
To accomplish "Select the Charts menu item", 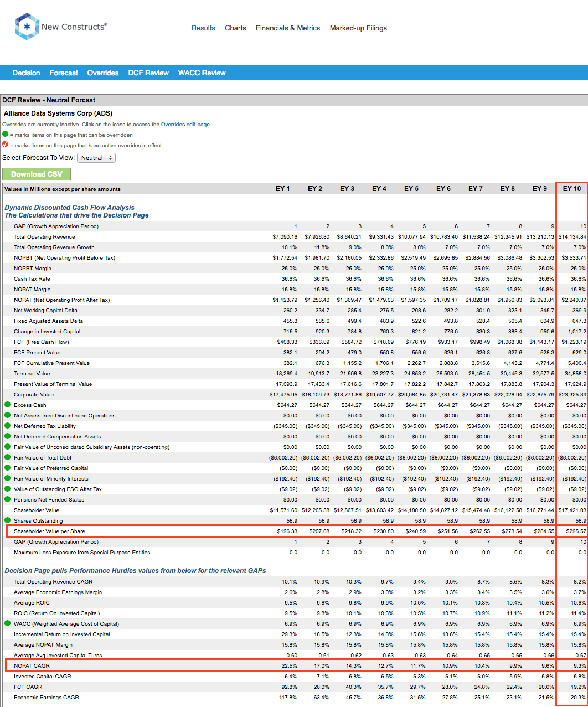I will [x=235, y=28].
